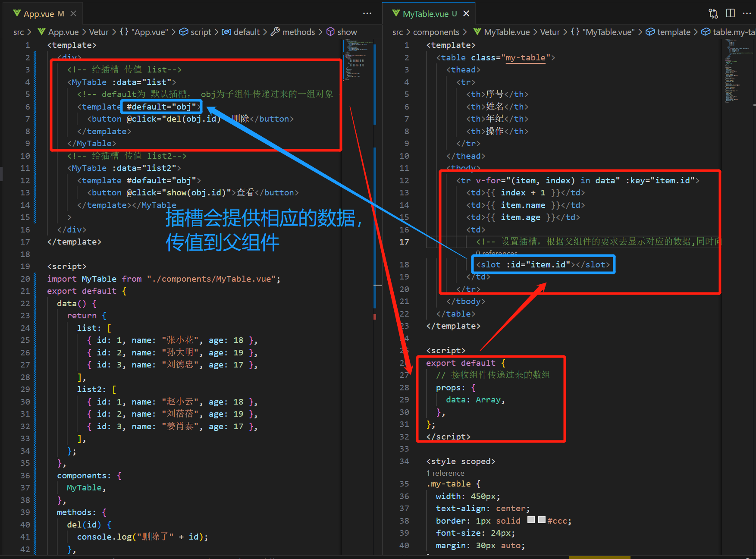
Task: Click the Vue file icon on App.vue tab
Action: point(17,13)
